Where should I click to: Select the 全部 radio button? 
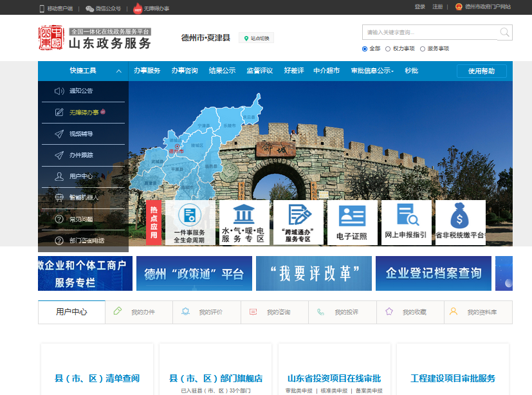(365, 49)
